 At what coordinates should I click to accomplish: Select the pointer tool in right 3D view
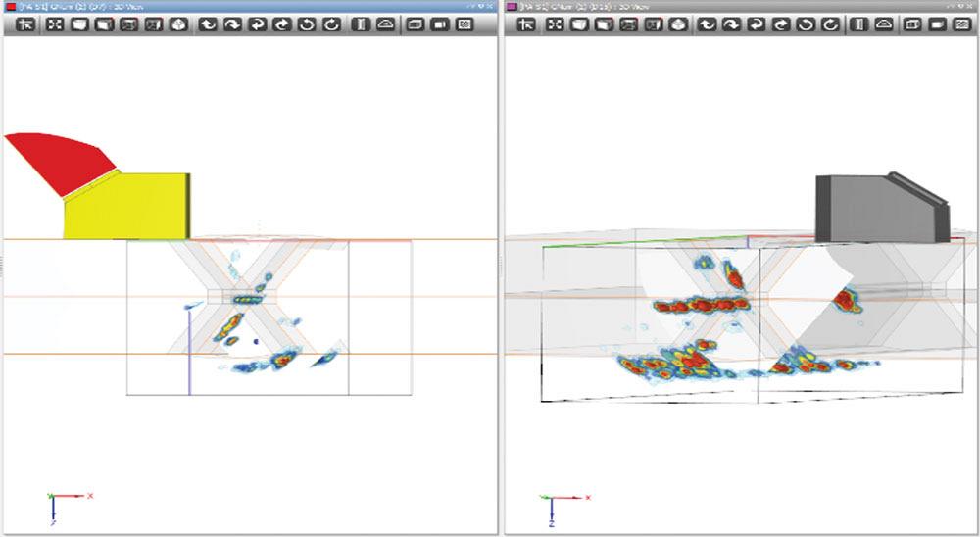pyautogui.click(x=525, y=24)
